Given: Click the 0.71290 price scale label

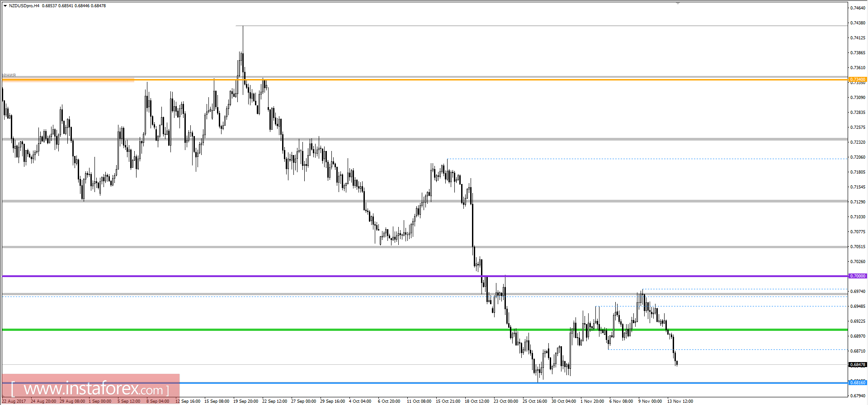Looking at the screenshot, I should tap(858, 202).
